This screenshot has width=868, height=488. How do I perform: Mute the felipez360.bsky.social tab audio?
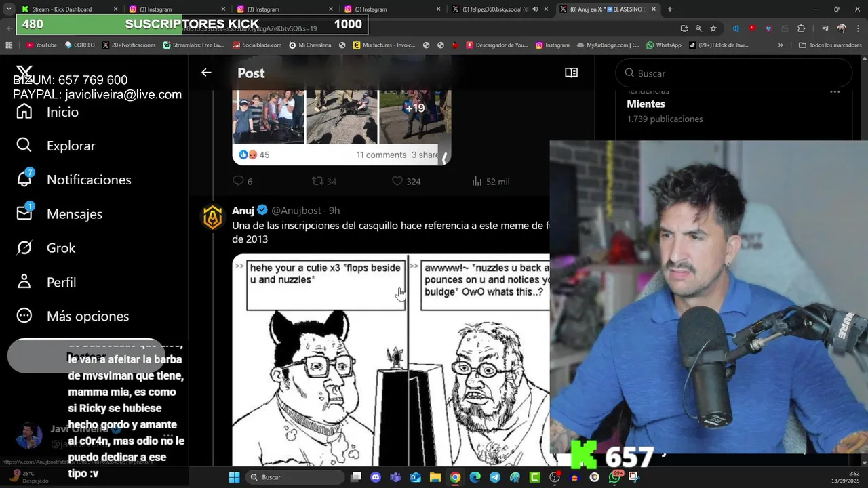[535, 9]
